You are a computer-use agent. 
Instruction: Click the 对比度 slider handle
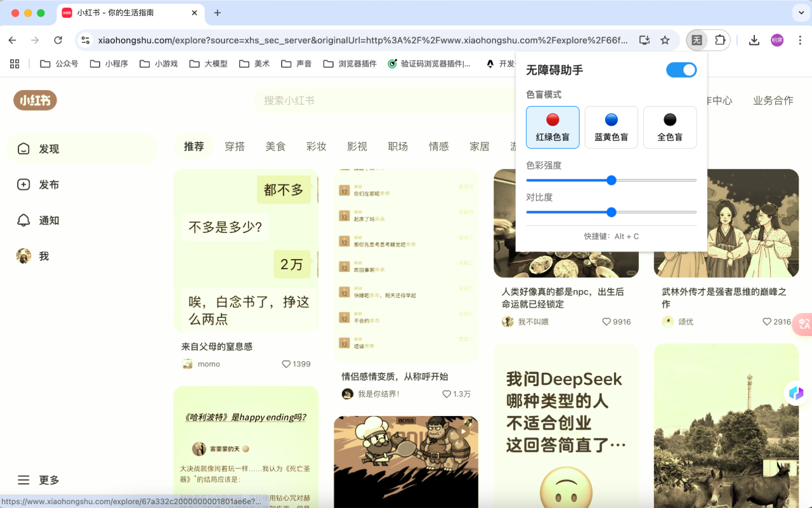pos(612,212)
